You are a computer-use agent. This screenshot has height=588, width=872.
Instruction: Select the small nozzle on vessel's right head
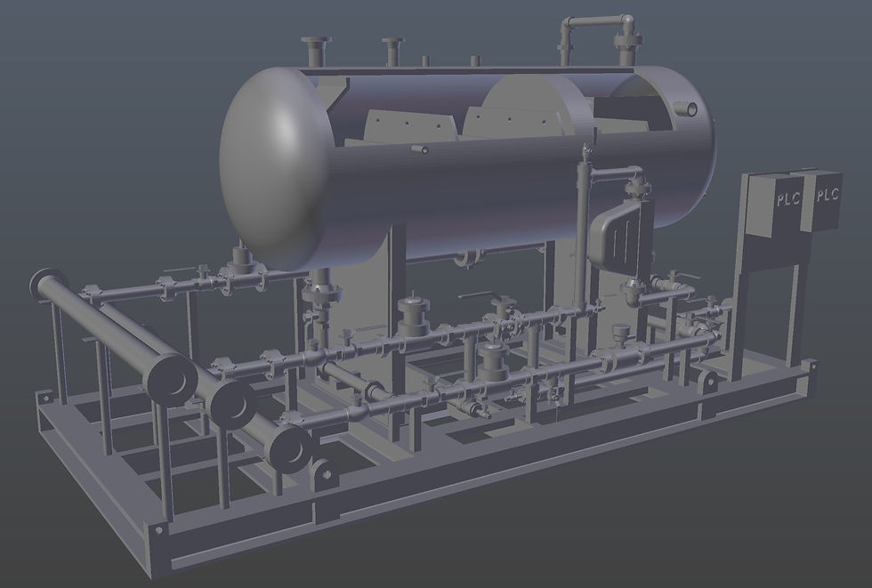687,109
